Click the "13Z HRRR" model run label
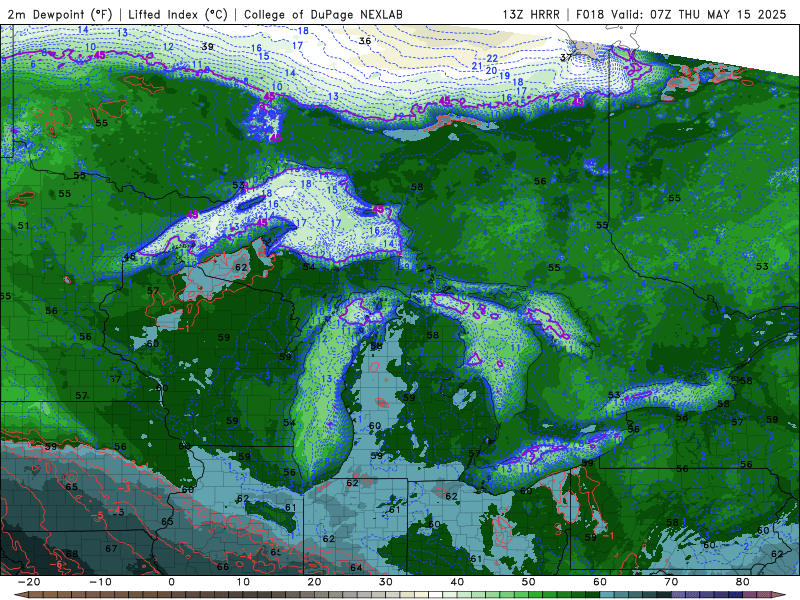The width and height of the screenshot is (800, 600). (531, 14)
